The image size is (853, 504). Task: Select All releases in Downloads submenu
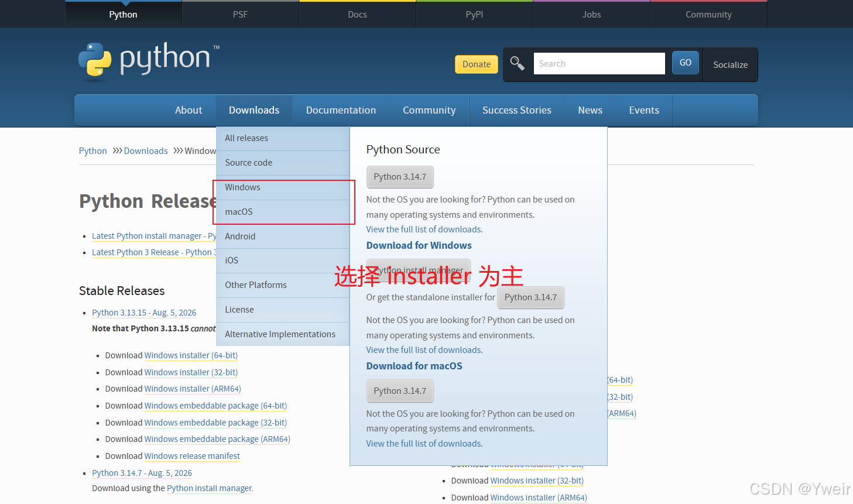coord(283,138)
